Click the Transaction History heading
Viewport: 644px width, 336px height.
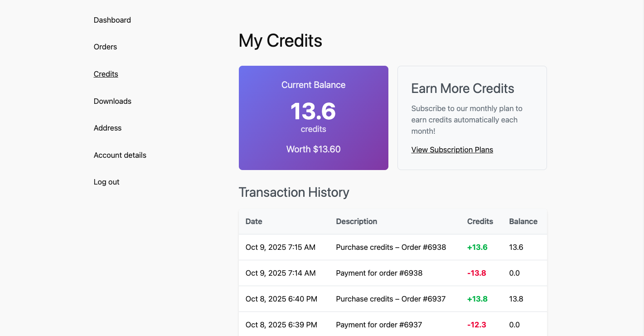(x=294, y=192)
